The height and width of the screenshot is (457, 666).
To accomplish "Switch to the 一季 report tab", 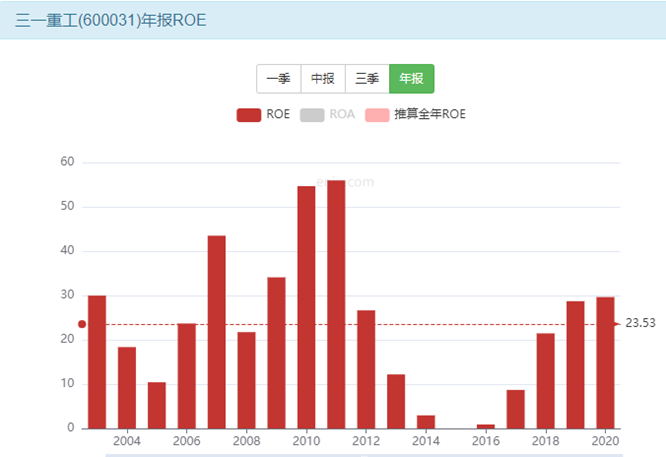I will pos(278,79).
